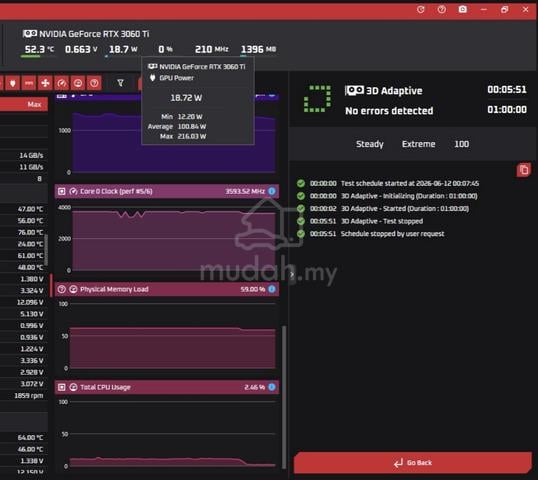Click gauge icon beside Total CPU Usage
This screenshot has height=480, width=538.
pos(73,387)
